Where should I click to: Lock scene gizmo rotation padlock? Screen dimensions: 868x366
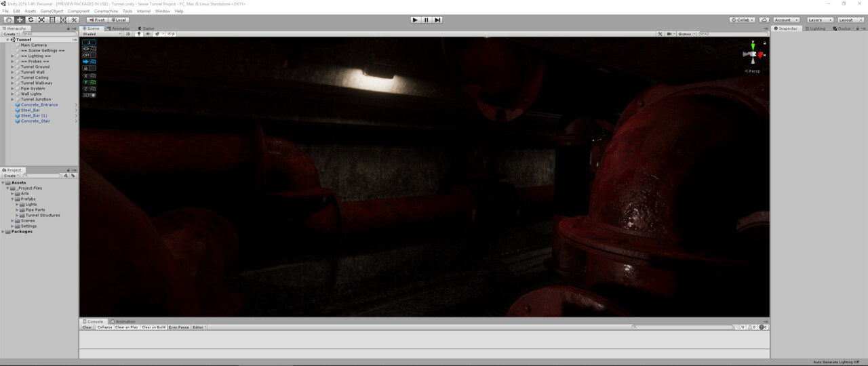[x=765, y=43]
